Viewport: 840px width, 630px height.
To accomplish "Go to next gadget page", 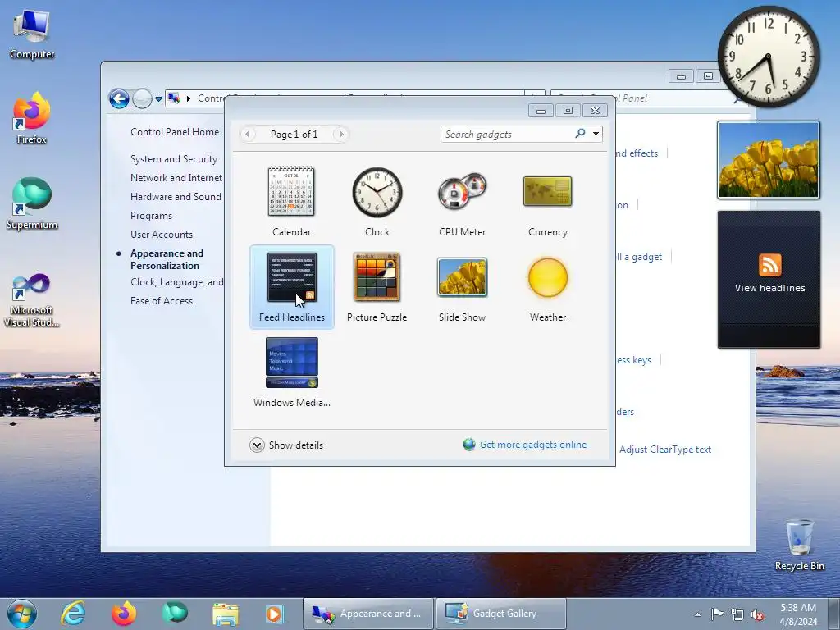I will tap(341, 134).
